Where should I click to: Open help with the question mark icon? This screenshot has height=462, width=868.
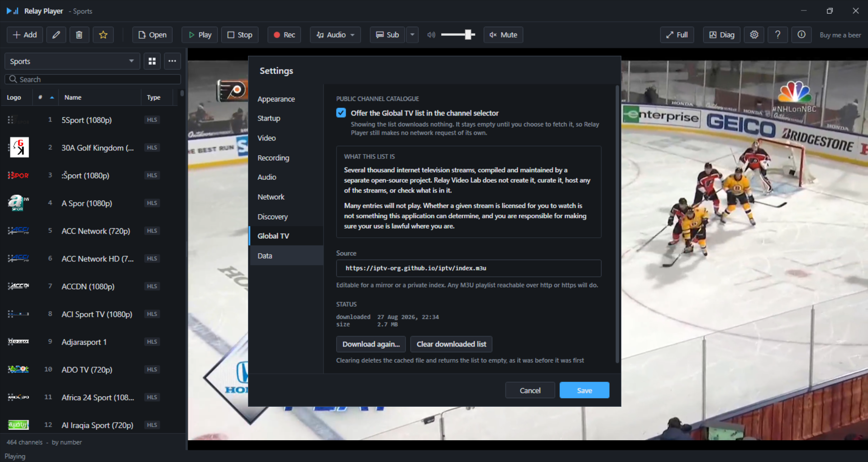777,35
